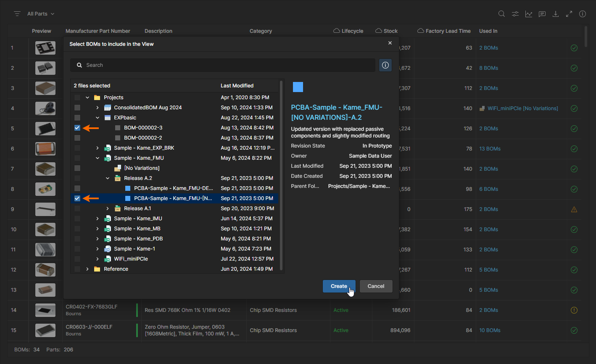
Task: Open the comments icon in toolbar
Action: 542,14
